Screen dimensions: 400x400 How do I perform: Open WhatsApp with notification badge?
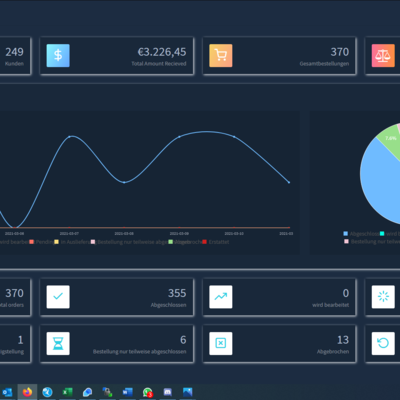tap(147, 392)
